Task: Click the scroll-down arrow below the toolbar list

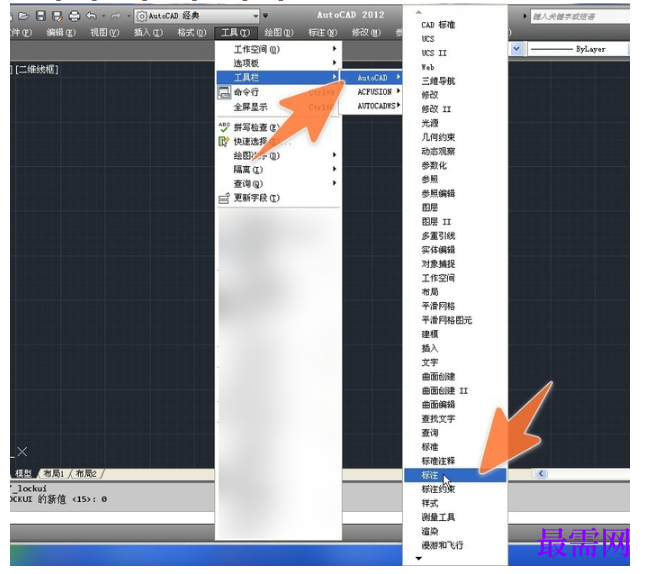Action: [x=418, y=559]
